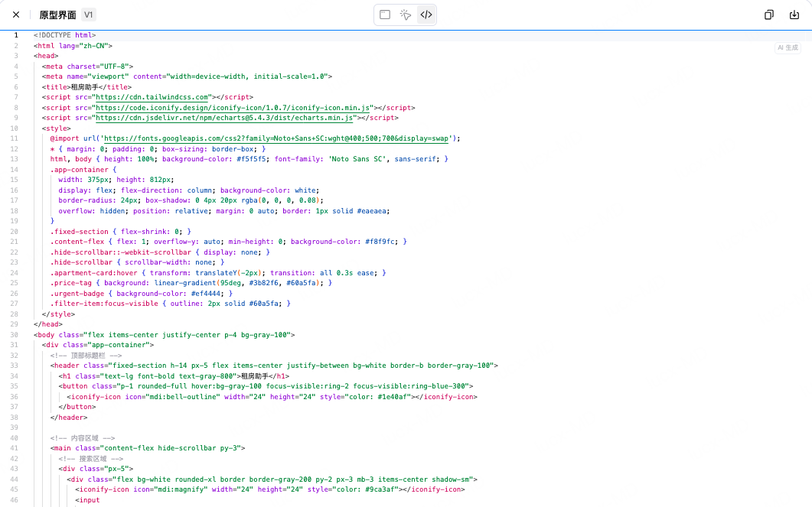Click the AI 生成 label
Screen dimensions: 812x507
[x=788, y=47]
